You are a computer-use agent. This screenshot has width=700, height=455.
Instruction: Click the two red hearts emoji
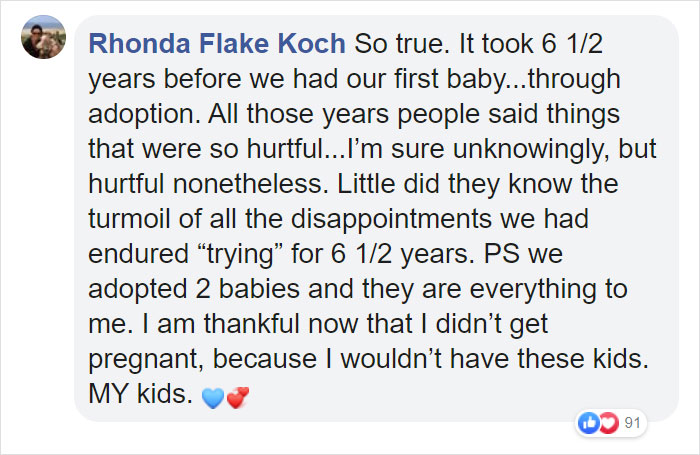(238, 397)
